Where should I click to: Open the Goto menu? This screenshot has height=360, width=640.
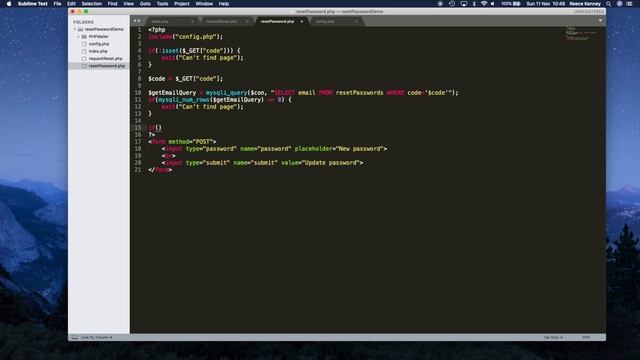[x=145, y=4]
